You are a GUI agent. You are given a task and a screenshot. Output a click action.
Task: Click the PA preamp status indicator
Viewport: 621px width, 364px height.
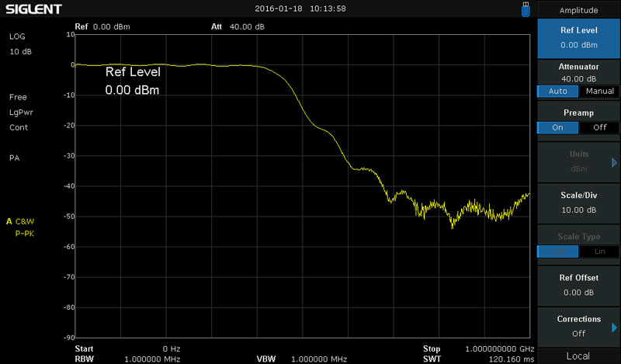tap(14, 158)
